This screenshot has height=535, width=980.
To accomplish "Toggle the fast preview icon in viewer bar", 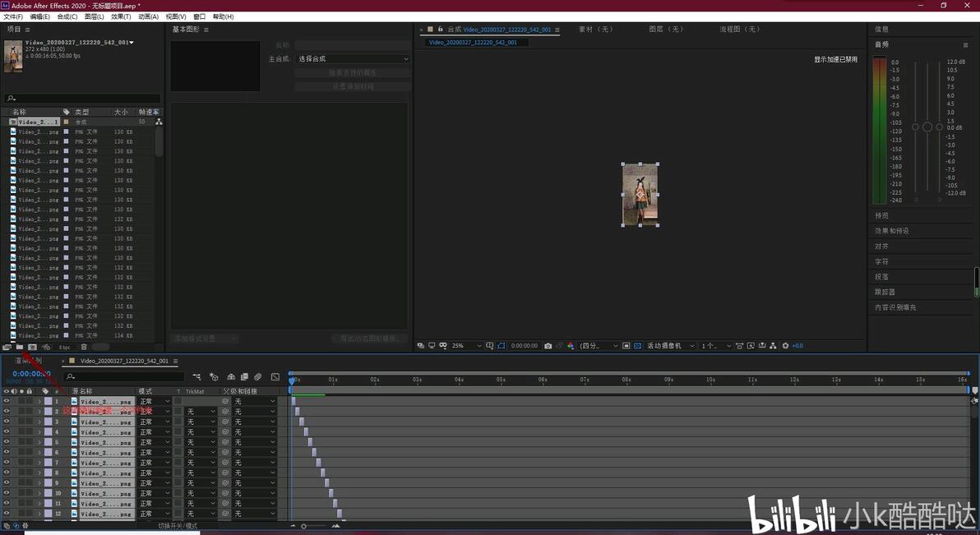I will [x=751, y=346].
